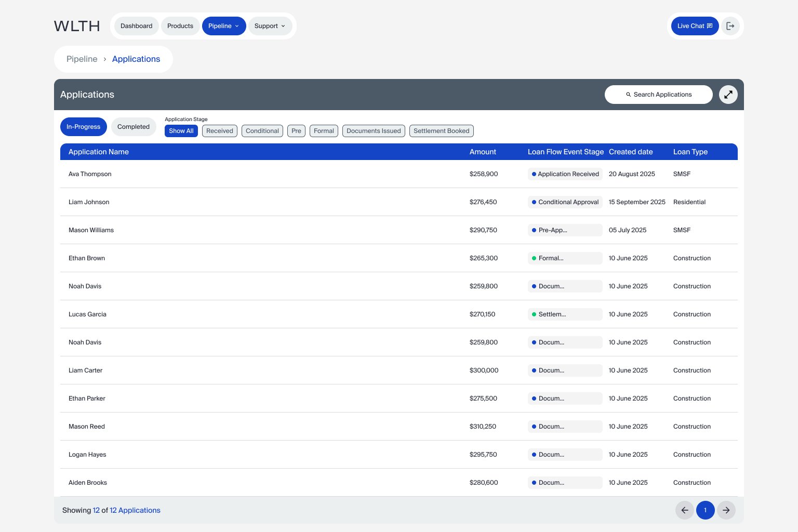Click the 15 September 2025 date

[x=637, y=202]
